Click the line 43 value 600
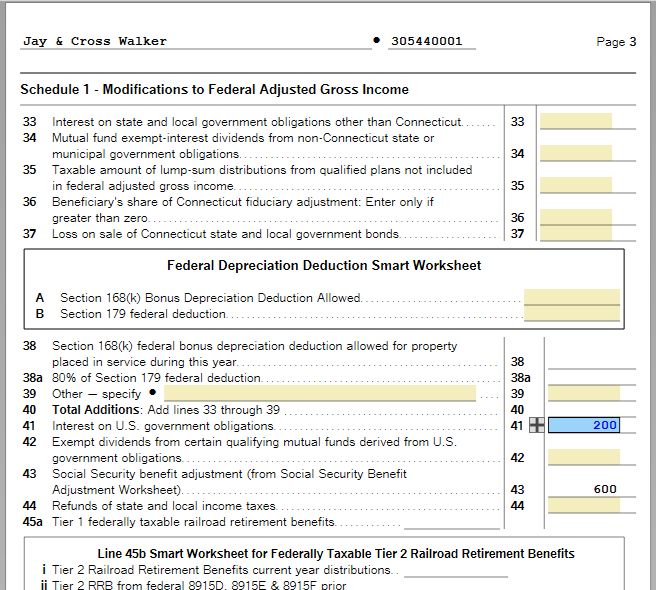Image resolution: width=656 pixels, height=590 pixels. point(605,489)
